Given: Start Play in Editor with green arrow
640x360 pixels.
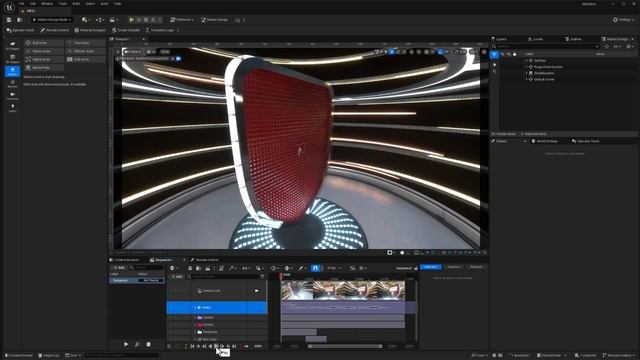Looking at the screenshot, I should [131, 20].
